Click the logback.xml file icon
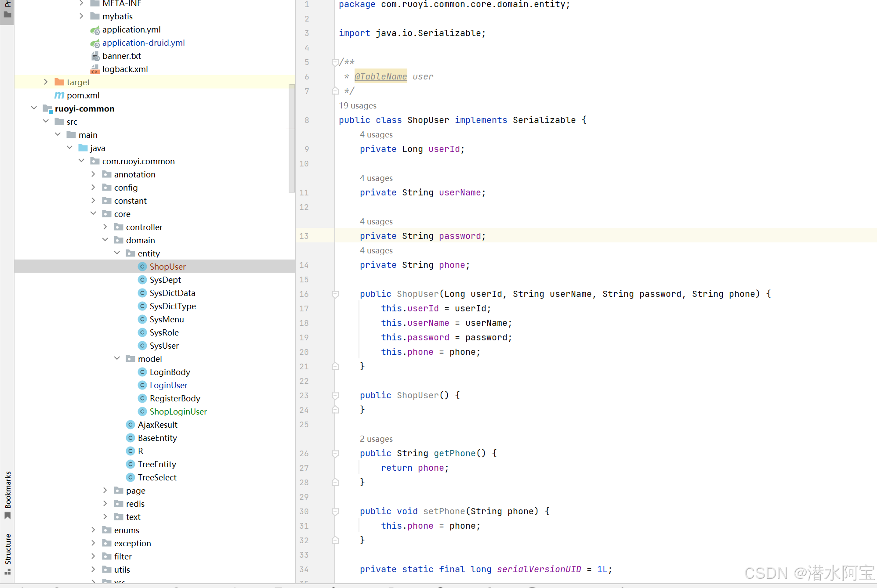 (95, 69)
